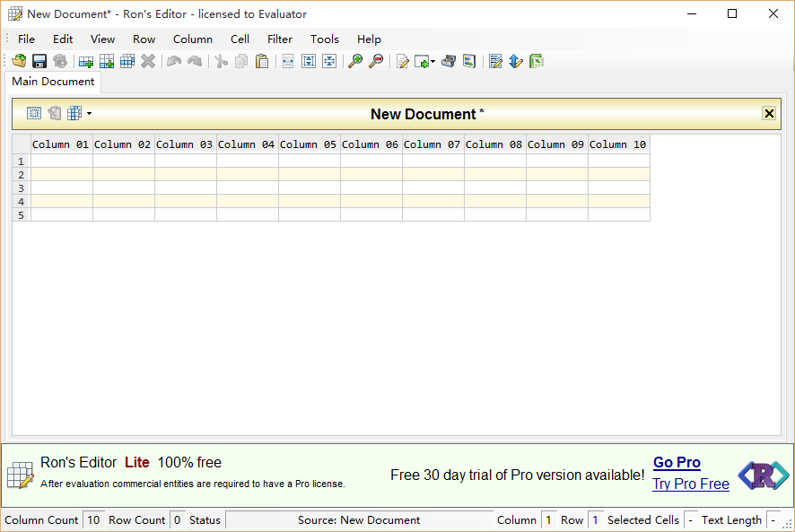Switch to the Main Document tab

click(x=53, y=82)
